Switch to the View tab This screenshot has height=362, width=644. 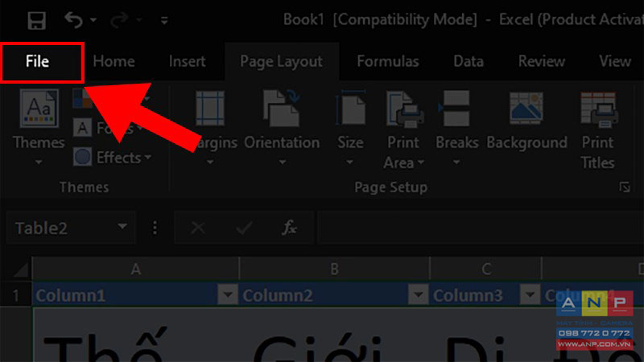(x=615, y=62)
